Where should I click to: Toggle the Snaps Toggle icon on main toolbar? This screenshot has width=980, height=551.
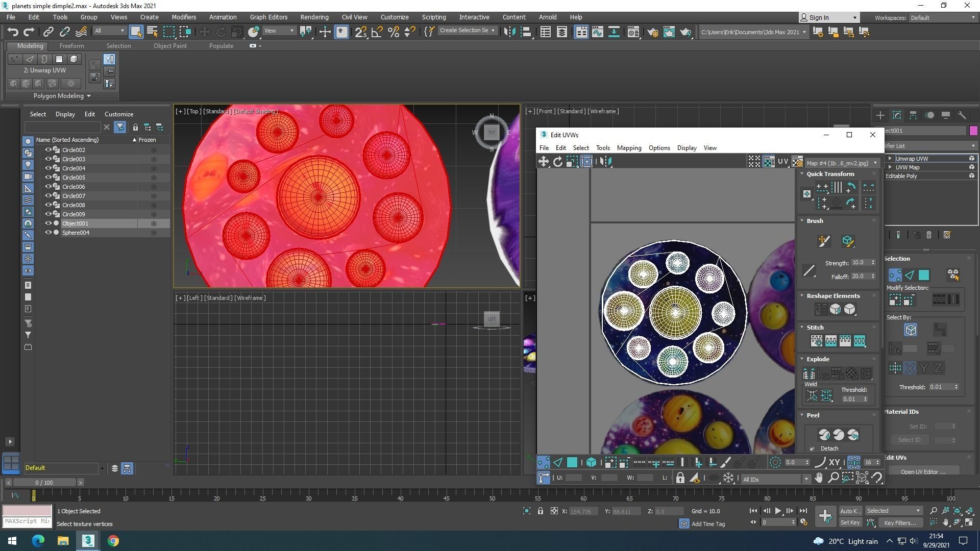(361, 32)
